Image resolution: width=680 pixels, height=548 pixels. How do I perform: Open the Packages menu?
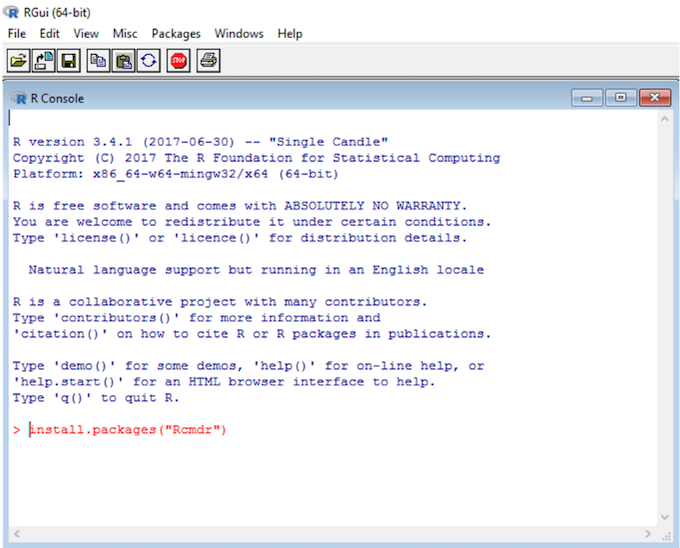click(x=176, y=33)
